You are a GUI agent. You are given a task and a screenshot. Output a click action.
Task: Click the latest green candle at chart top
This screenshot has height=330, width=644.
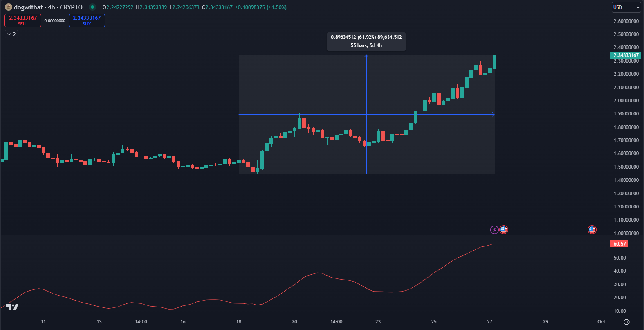494,62
